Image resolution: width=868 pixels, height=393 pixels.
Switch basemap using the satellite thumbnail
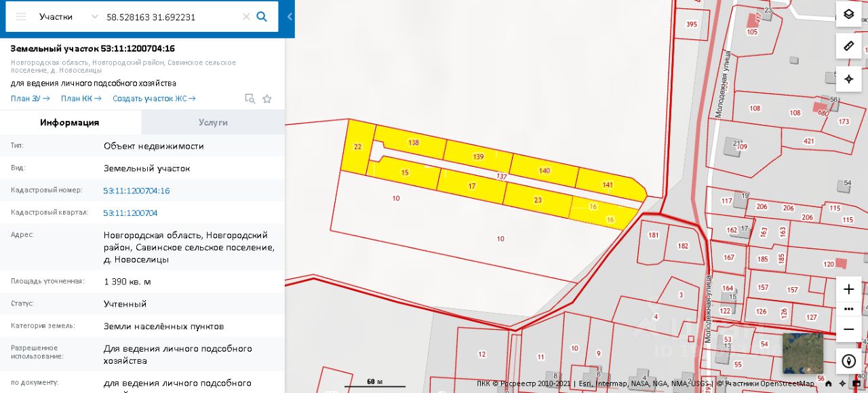pyautogui.click(x=802, y=353)
